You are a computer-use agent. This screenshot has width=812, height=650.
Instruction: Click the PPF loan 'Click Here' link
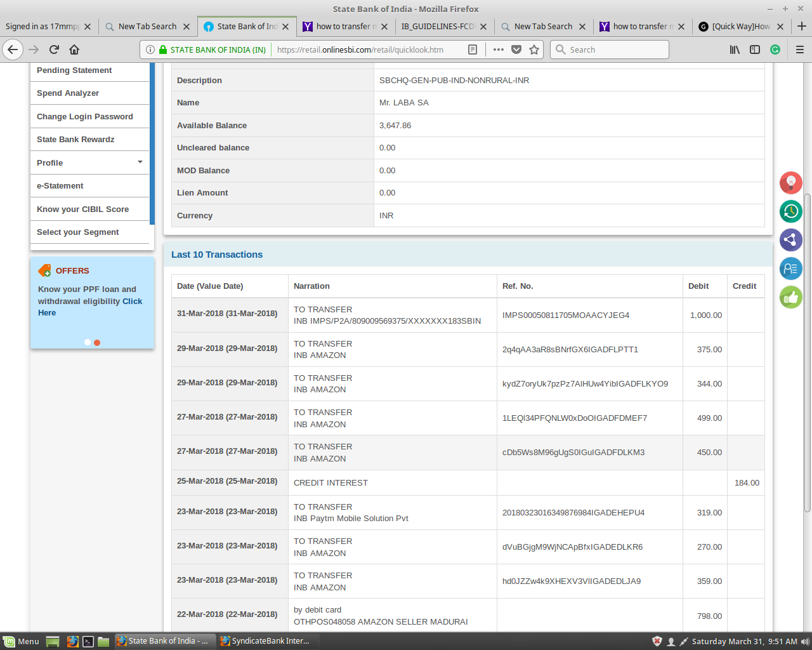132,302
